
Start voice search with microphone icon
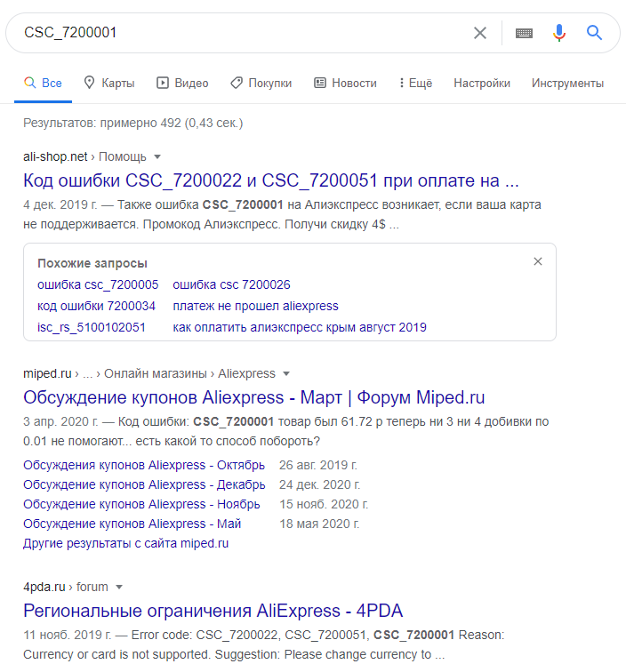coord(559,33)
